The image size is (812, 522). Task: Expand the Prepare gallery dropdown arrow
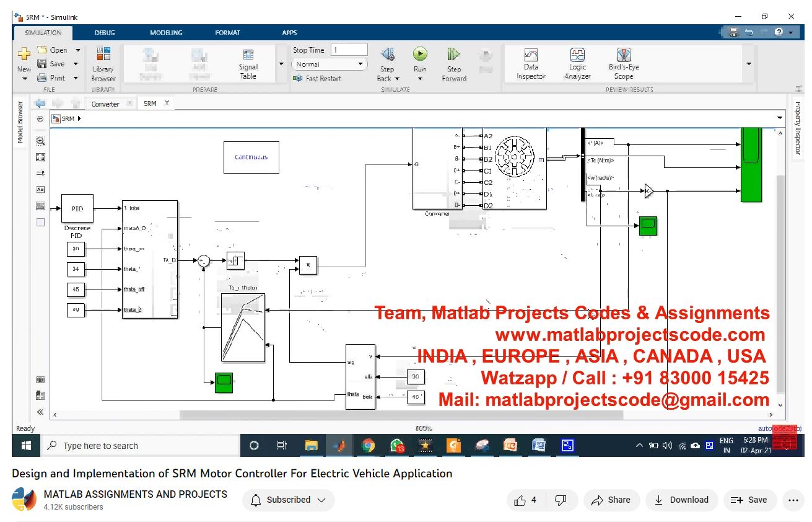tap(281, 64)
